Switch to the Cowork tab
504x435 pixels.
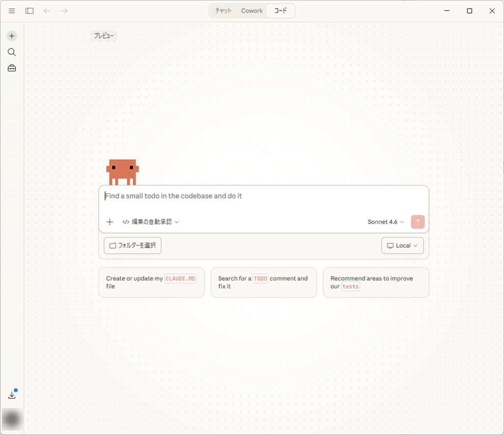pos(252,11)
